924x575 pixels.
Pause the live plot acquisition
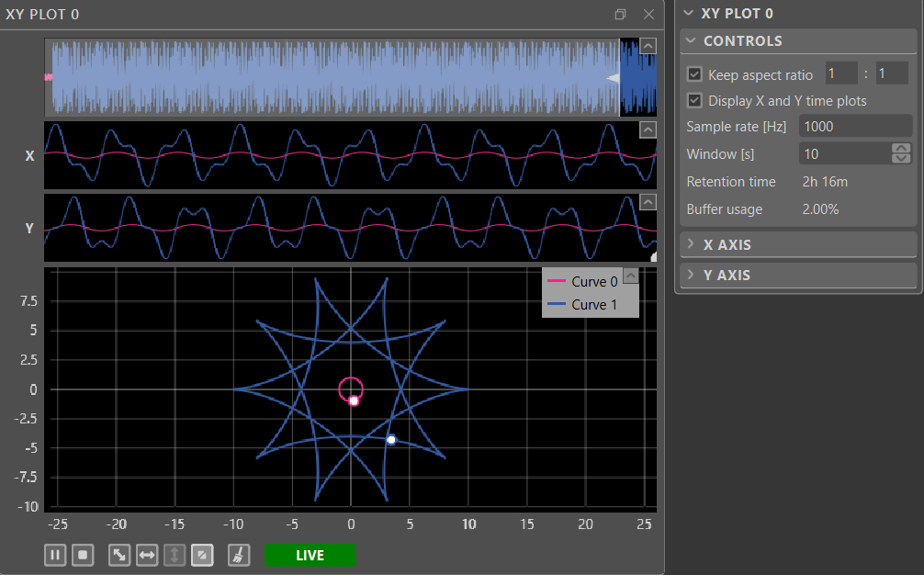[x=55, y=555]
